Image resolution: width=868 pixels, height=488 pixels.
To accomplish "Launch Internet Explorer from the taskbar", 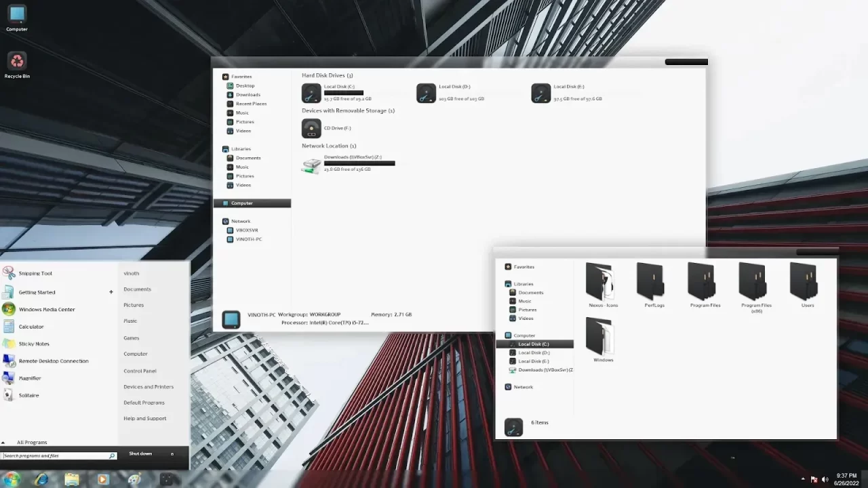I will pyautogui.click(x=41, y=479).
